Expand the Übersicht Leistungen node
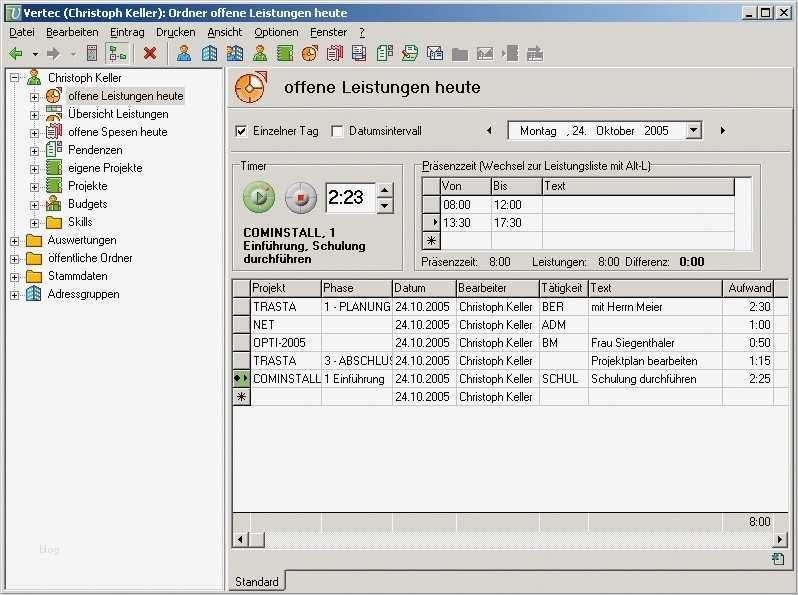The width and height of the screenshot is (798, 595). click(x=34, y=115)
